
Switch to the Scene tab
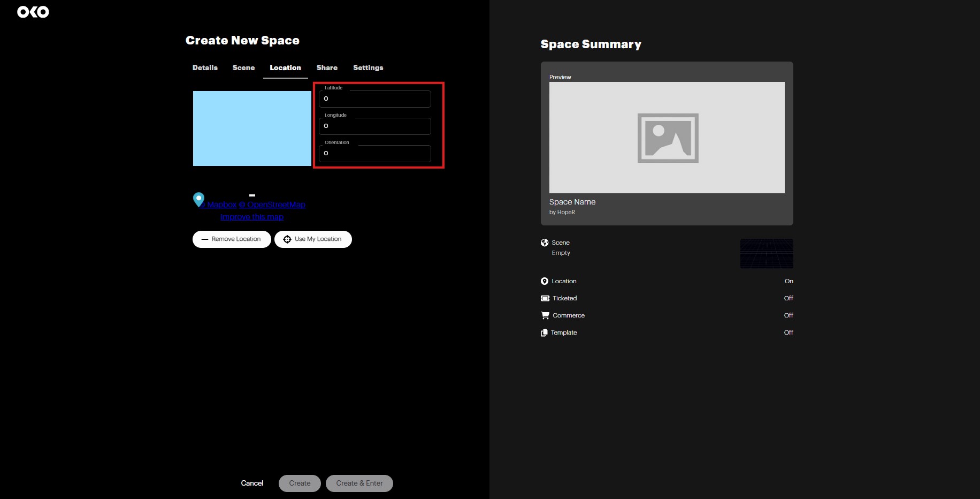coord(243,67)
